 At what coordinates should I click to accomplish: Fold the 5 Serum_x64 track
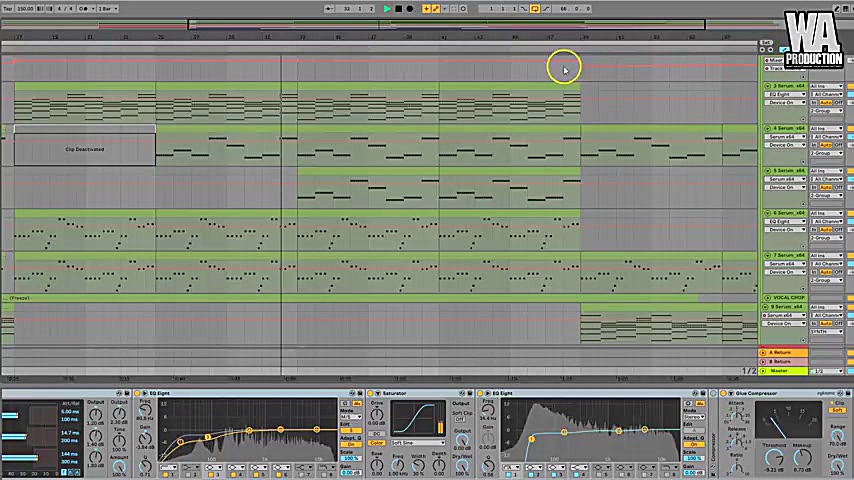[767, 171]
